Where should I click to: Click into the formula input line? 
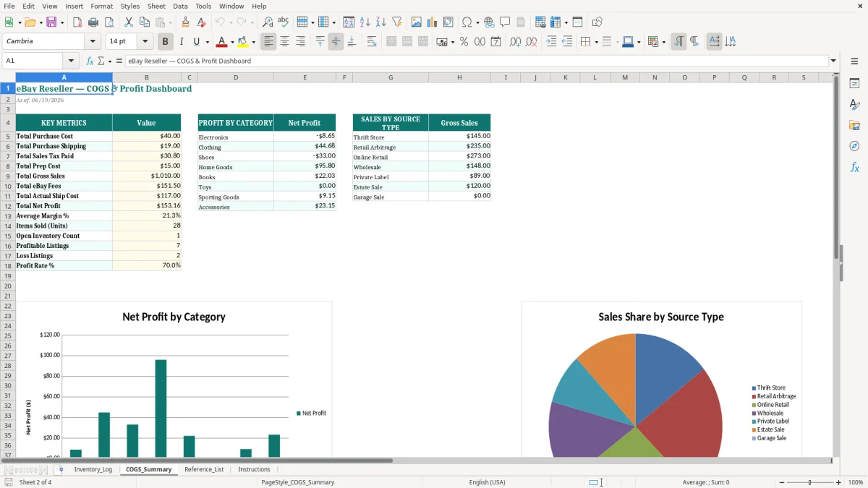(x=477, y=61)
